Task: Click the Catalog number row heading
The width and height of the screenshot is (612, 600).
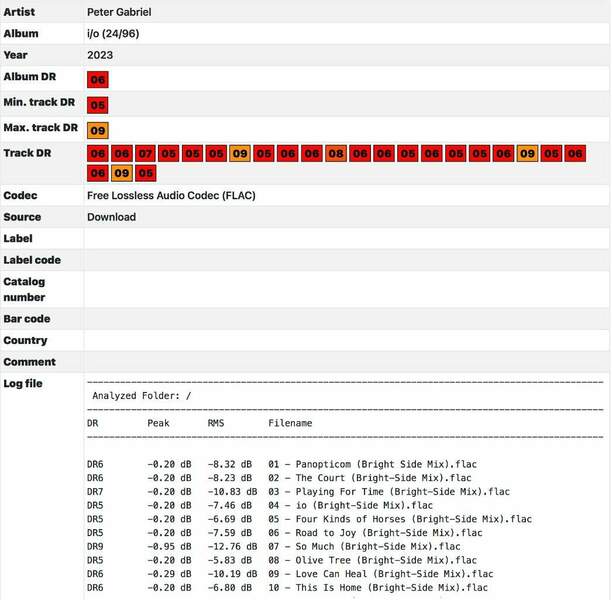Action: coord(24,289)
